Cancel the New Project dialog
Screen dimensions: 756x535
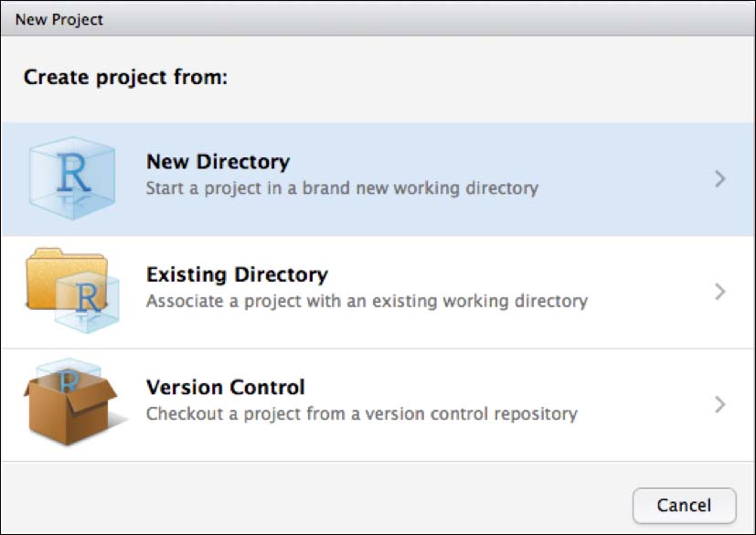684,506
